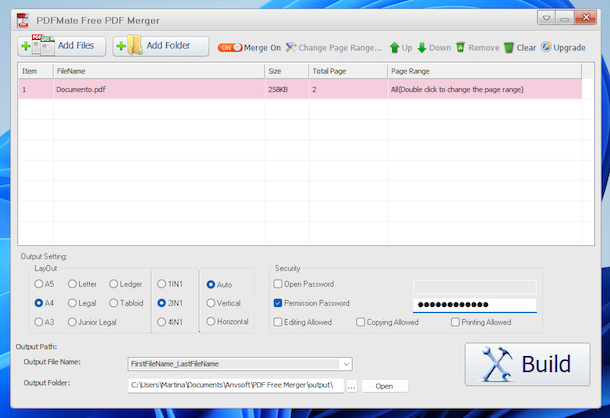Open Change Page Range tool
This screenshot has width=610, height=418.
coord(333,47)
